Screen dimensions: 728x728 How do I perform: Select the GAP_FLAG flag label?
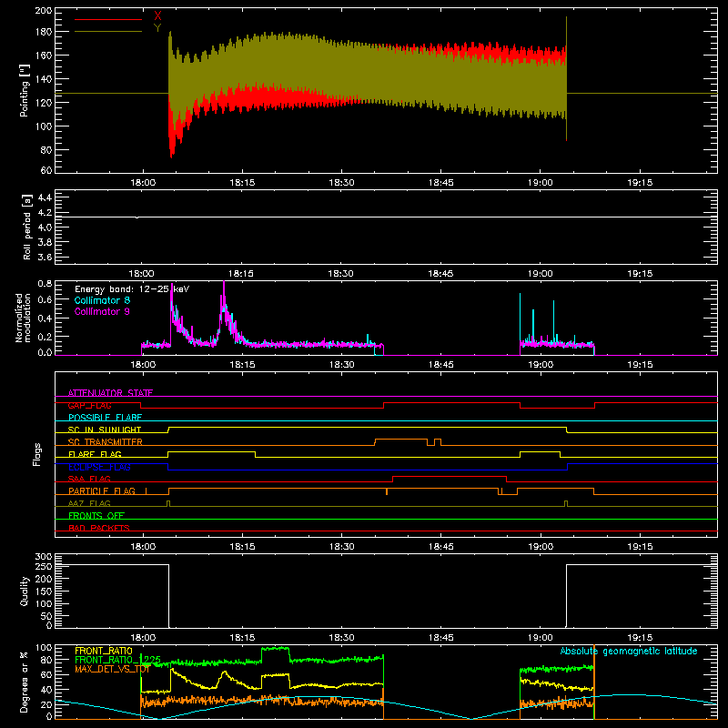(89, 405)
